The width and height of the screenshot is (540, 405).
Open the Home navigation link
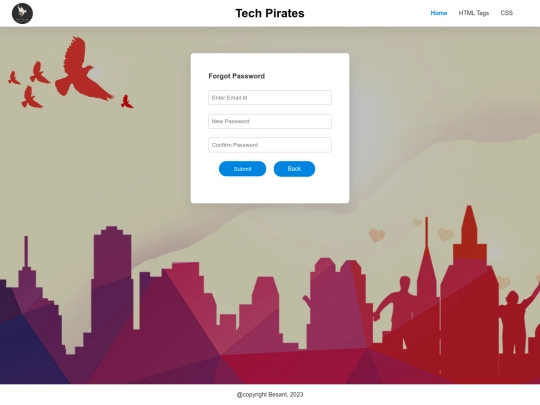[439, 13]
